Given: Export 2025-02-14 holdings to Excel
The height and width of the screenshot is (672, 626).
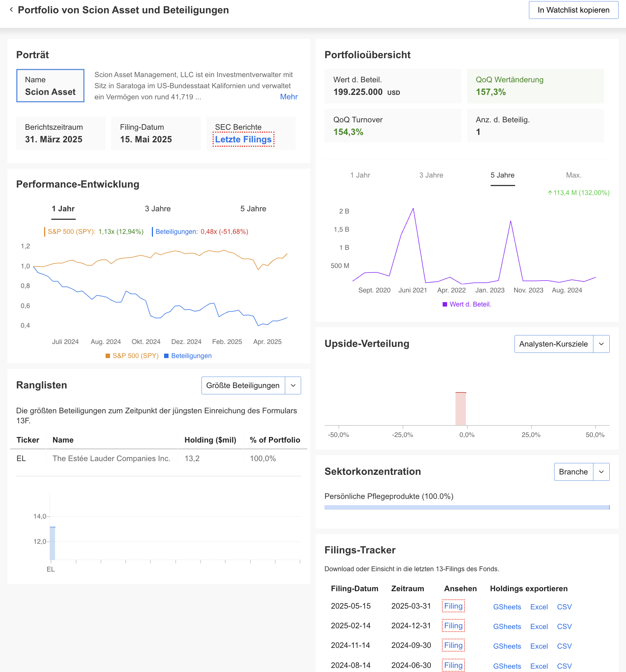Looking at the screenshot, I should click(x=539, y=626).
